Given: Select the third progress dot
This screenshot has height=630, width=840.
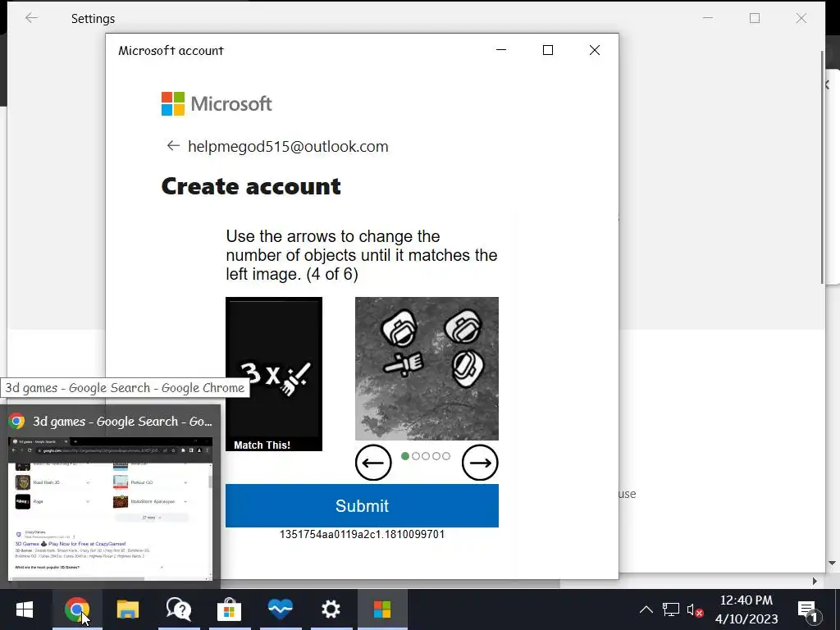Looking at the screenshot, I should click(x=426, y=456).
